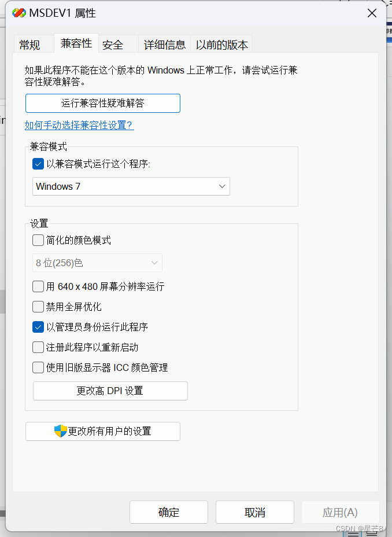Enable 使用旧版显示器 ICC 颜色管理

click(x=38, y=367)
